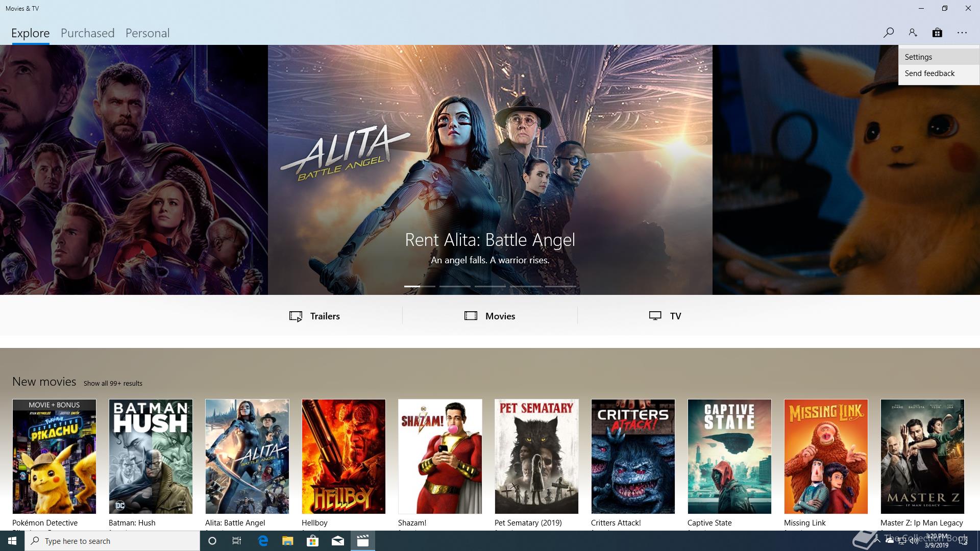
Task: Select the second carousel indicator bar
Action: coord(455,286)
